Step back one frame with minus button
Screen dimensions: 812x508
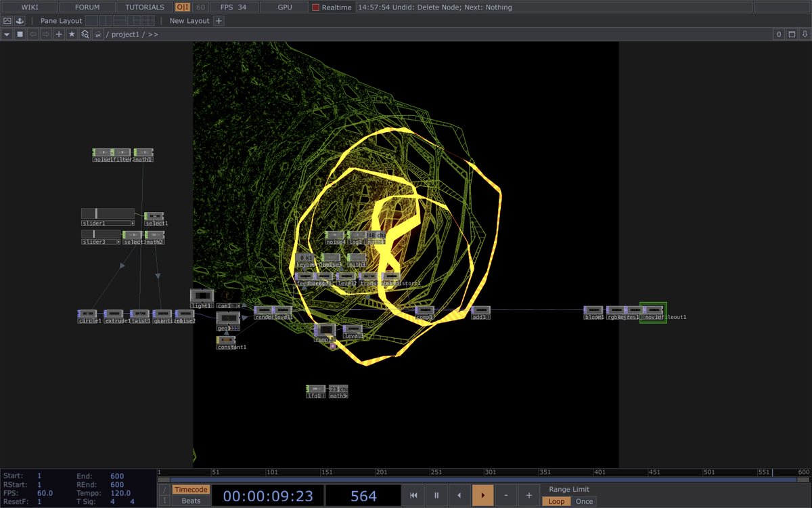pyautogui.click(x=505, y=495)
